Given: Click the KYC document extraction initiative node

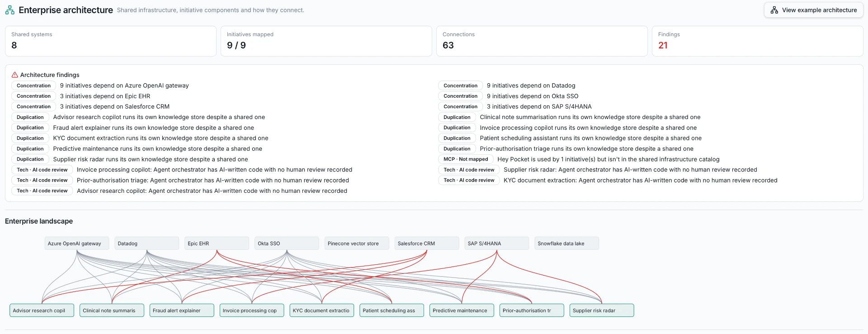Looking at the screenshot, I should [x=322, y=310].
